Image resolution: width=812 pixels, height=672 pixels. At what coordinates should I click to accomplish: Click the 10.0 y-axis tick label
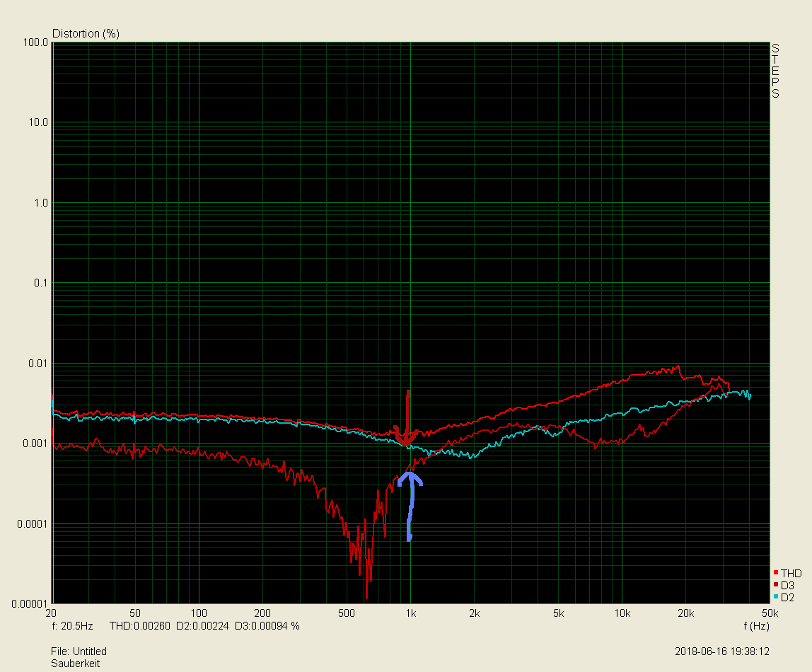(x=37, y=122)
